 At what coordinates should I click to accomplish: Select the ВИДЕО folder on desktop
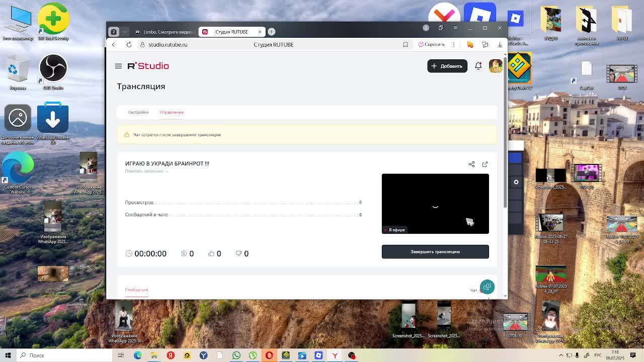click(551, 23)
